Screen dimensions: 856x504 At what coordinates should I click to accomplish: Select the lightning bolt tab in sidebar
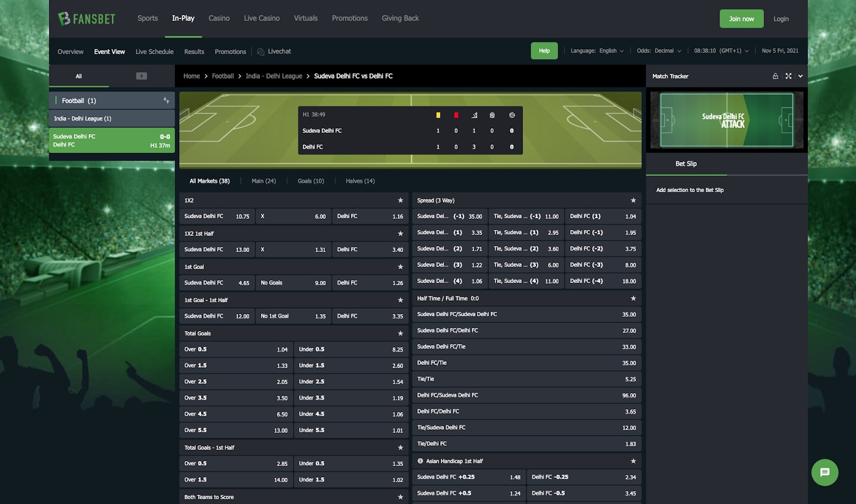point(141,76)
